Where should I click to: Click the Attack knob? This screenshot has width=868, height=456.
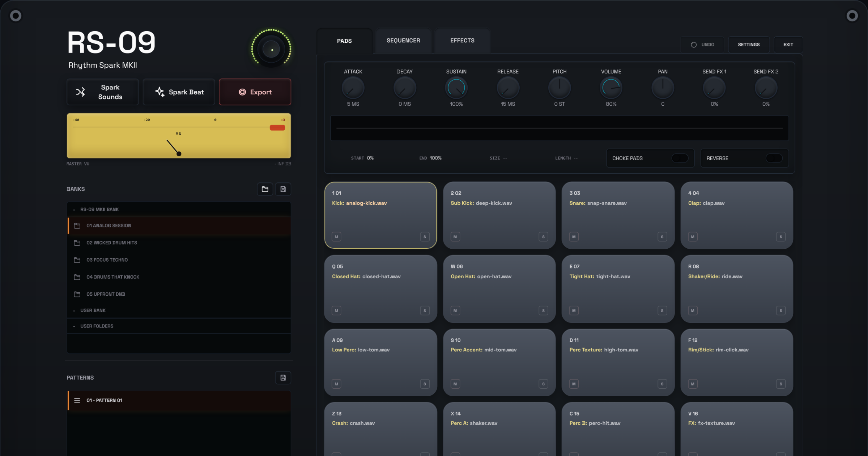point(353,88)
